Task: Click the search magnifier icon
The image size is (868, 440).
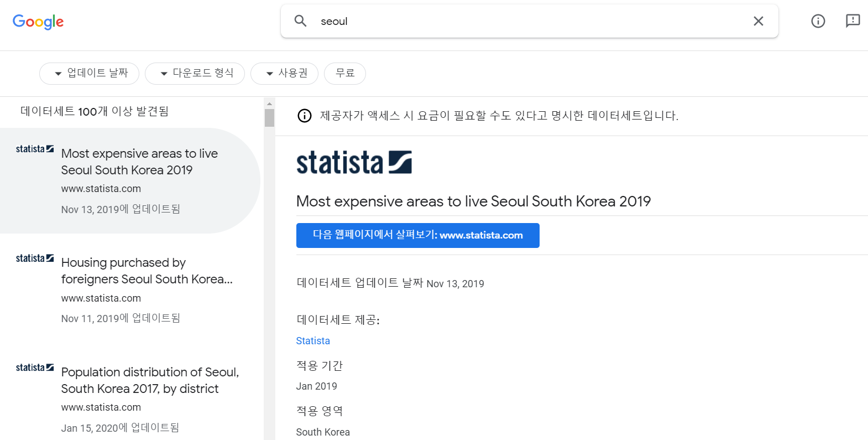Action: [300, 21]
